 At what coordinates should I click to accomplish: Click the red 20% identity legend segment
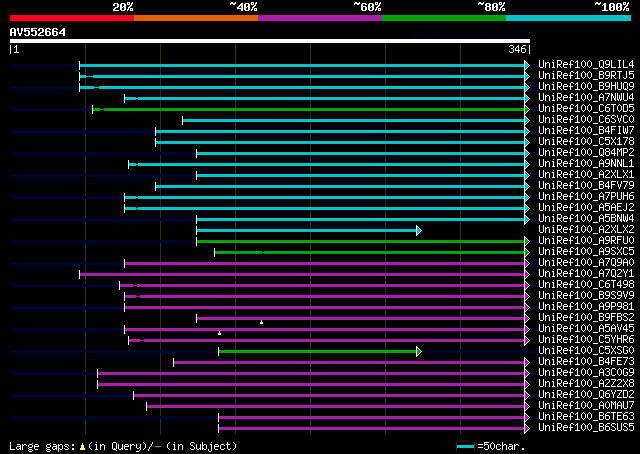[72, 18]
